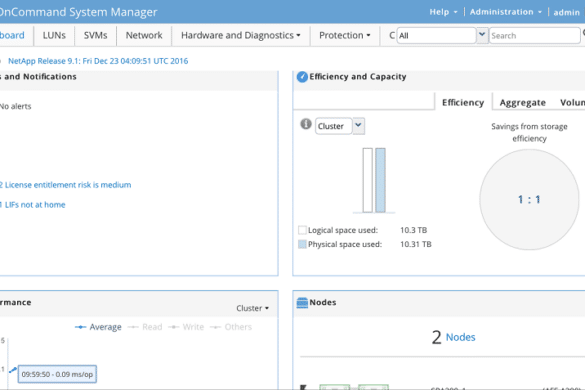The image size is (585, 390).
Task: Click the NetApp Release 9.1 link
Action: click(98, 61)
